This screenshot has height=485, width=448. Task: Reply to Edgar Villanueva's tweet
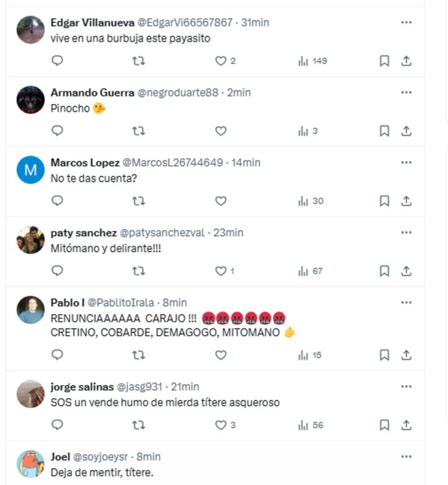(57, 61)
